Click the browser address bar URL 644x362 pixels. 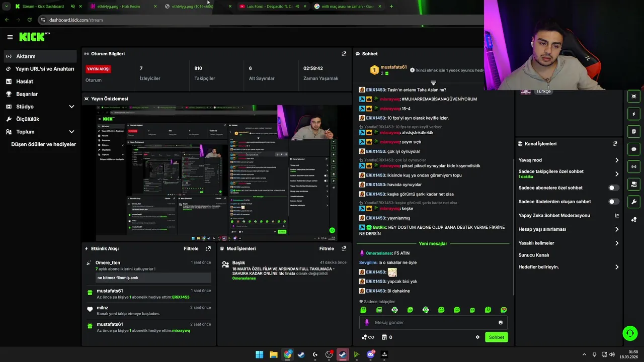pos(76,20)
